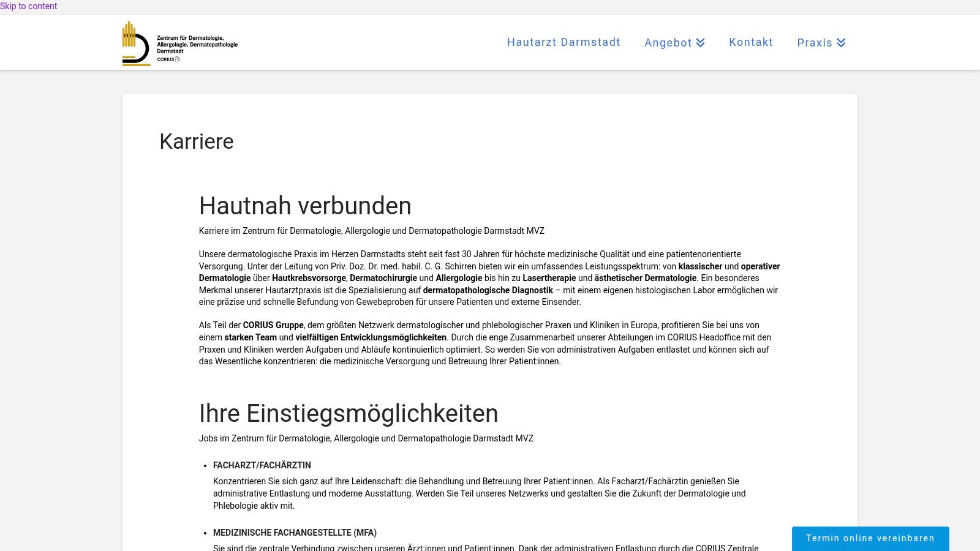Click the Hautnah verbunden heading
This screenshot has width=980, height=551.
coord(305,206)
